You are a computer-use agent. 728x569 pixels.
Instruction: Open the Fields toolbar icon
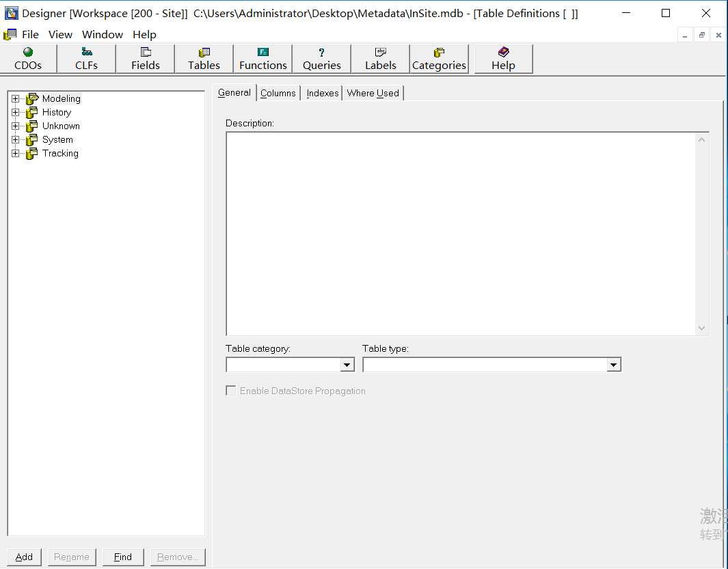pyautogui.click(x=146, y=59)
